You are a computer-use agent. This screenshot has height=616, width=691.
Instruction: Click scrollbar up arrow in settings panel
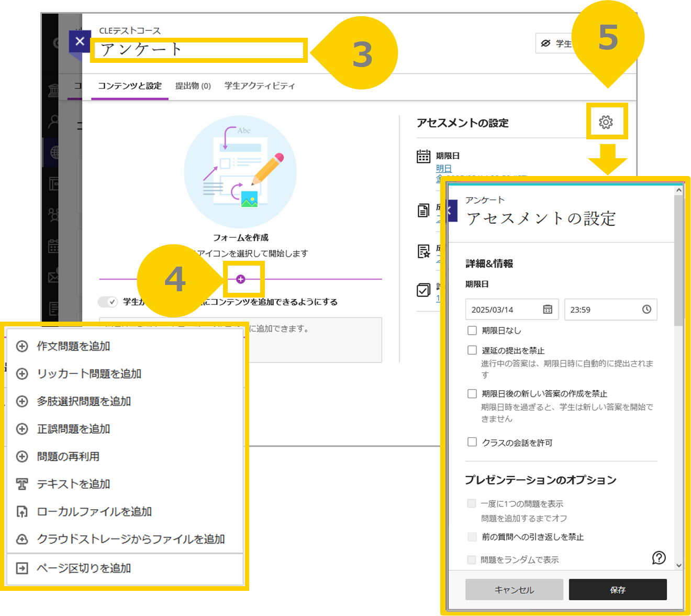679,190
